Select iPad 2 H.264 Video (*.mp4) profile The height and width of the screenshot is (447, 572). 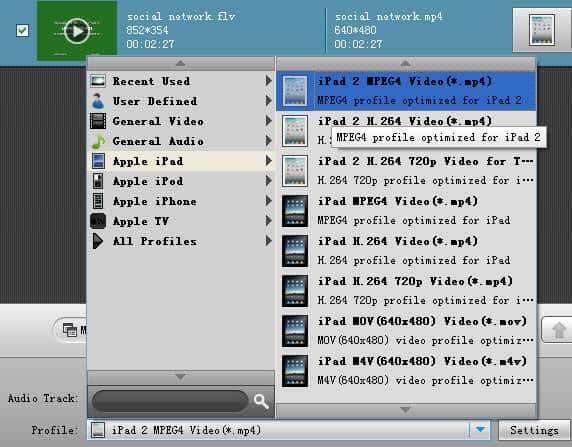point(406,131)
